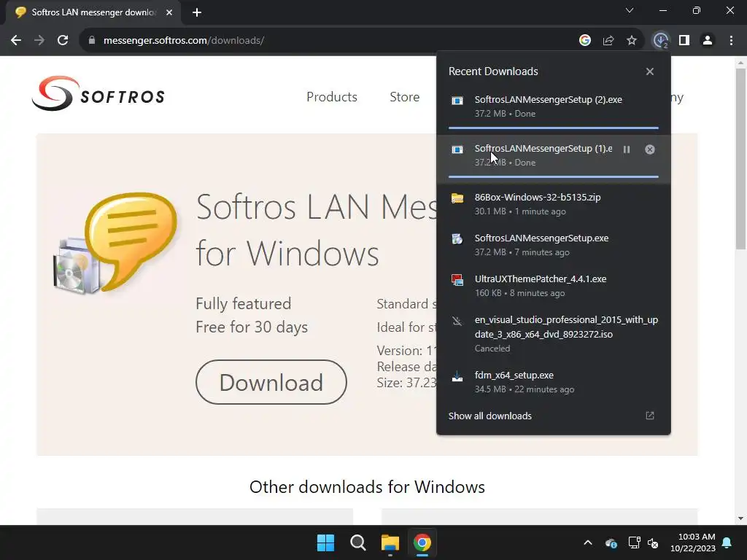This screenshot has width=747, height=560.
Task: Open File Explorer from the taskbar
Action: [390, 542]
